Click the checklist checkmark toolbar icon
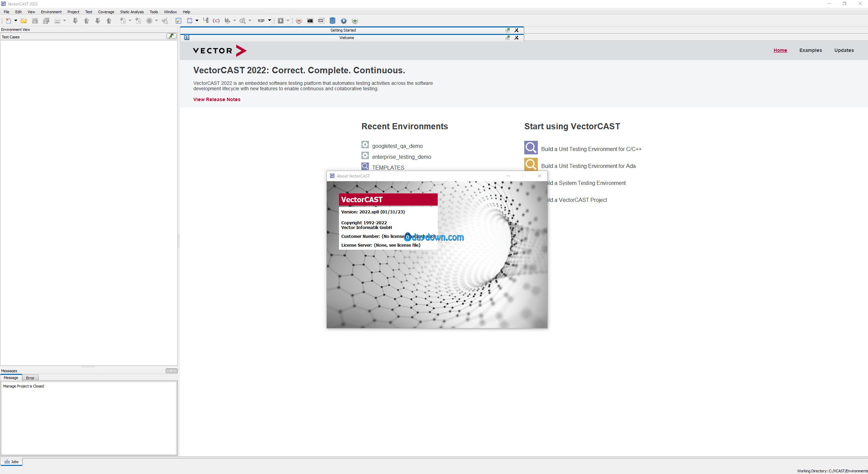The image size is (868, 474). coord(178,21)
